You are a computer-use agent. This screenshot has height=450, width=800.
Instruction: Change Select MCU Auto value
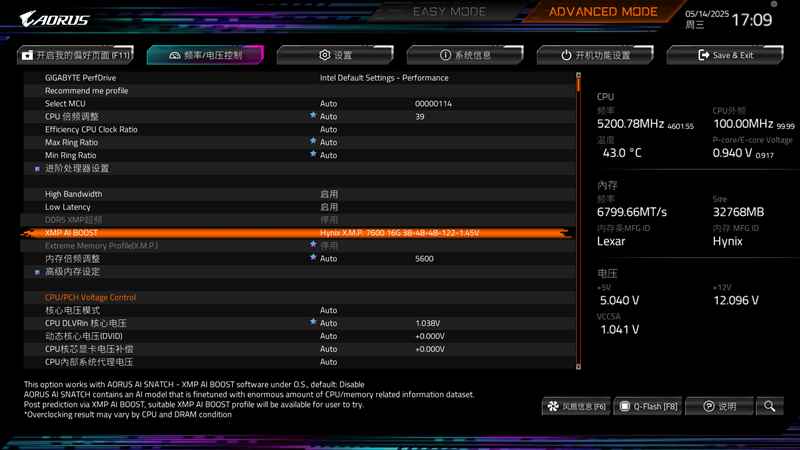click(328, 104)
